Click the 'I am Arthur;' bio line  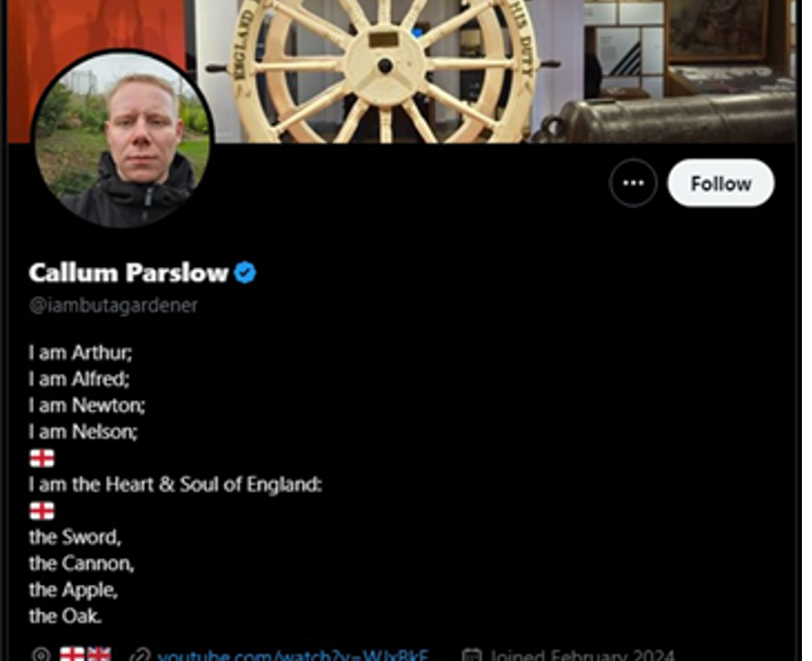click(80, 353)
